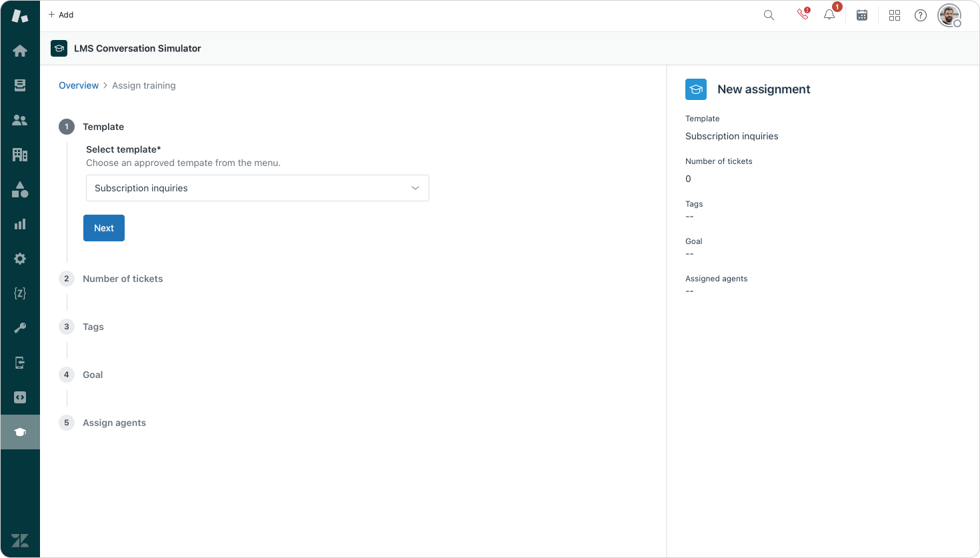Open the key icon app in sidebar
Screen dimensions: 980x558
click(20, 328)
